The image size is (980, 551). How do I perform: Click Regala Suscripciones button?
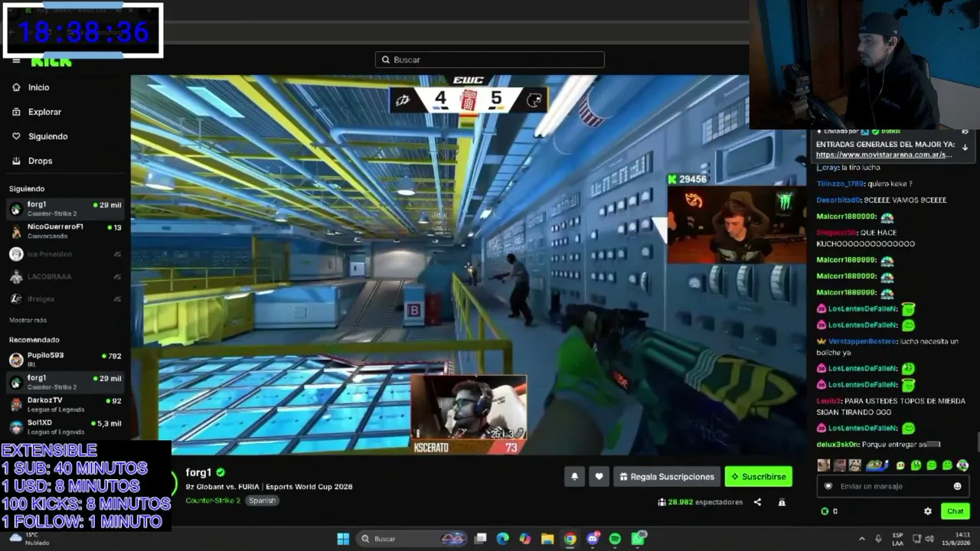[x=667, y=477]
